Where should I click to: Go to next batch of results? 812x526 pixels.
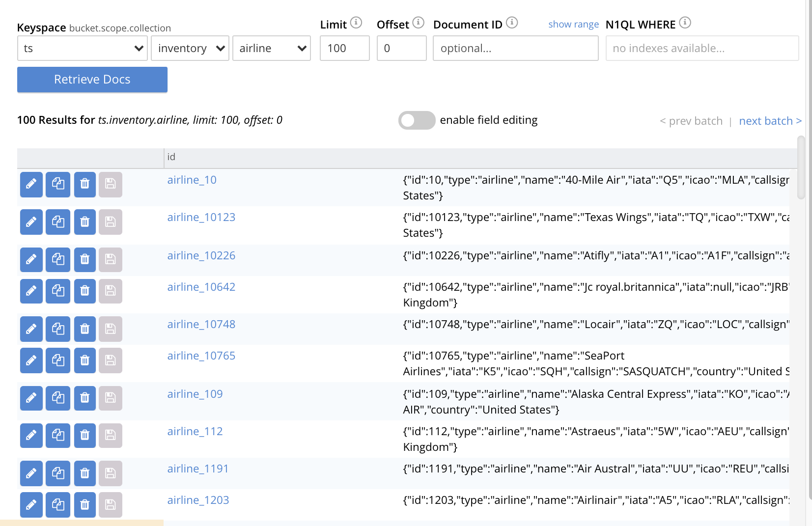(x=770, y=121)
